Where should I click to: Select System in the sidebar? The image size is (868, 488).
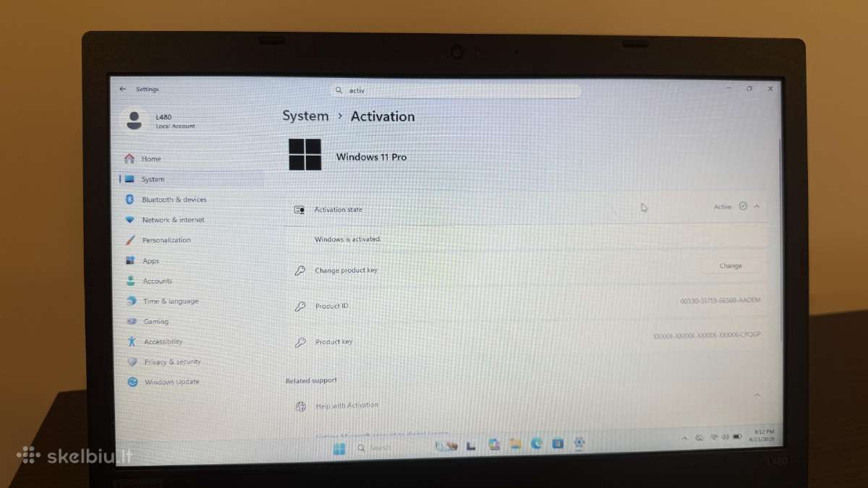[153, 179]
